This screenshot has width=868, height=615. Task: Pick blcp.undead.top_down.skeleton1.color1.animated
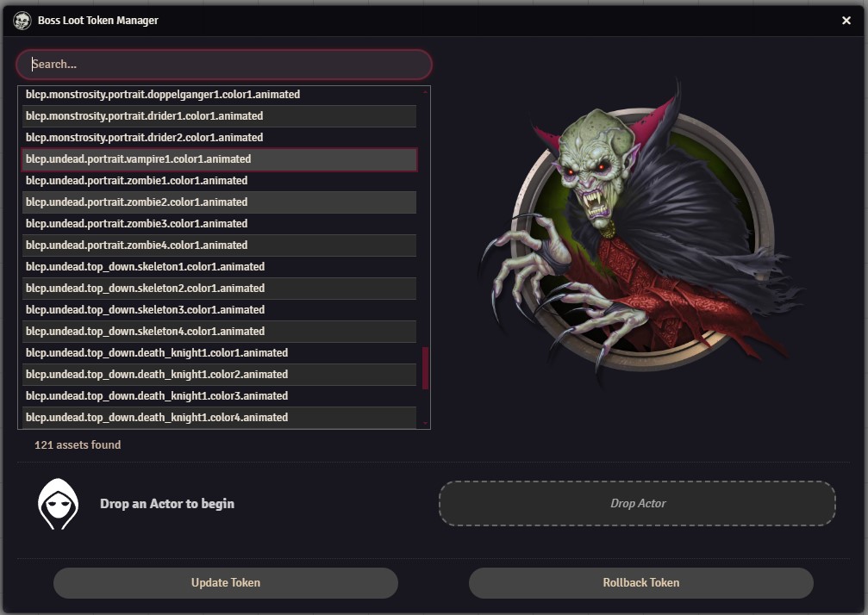[x=219, y=267]
